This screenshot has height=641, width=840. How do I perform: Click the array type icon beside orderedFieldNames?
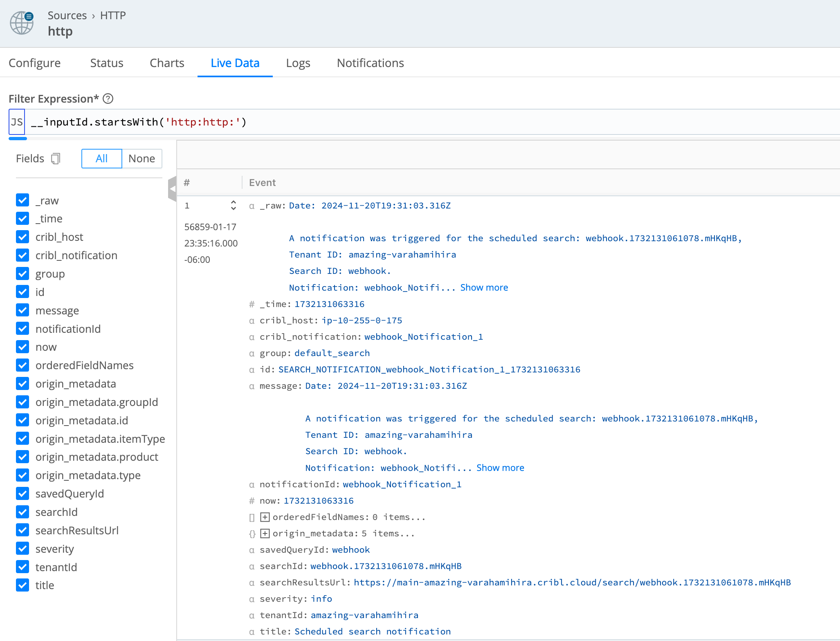[252, 518]
